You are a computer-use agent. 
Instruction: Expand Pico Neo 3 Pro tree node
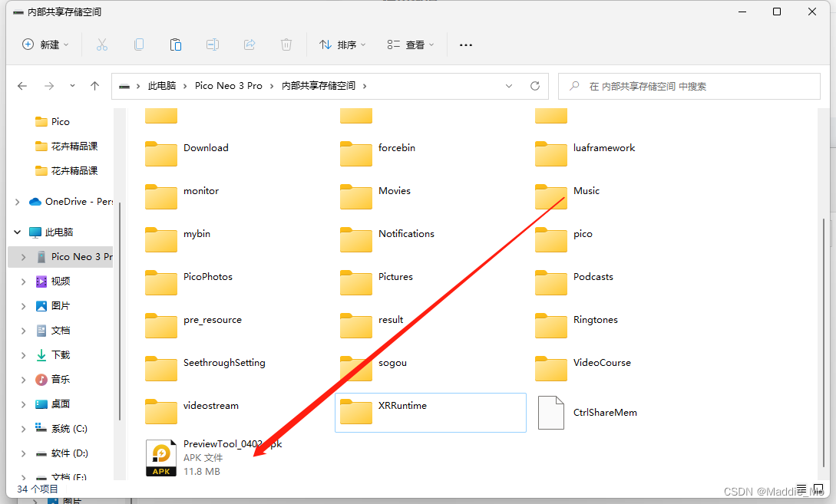[x=23, y=257]
